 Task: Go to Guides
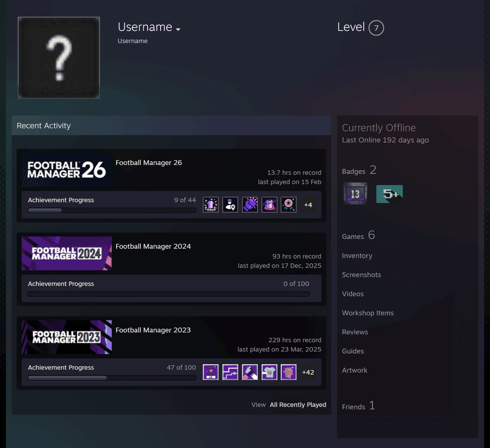pos(353,351)
